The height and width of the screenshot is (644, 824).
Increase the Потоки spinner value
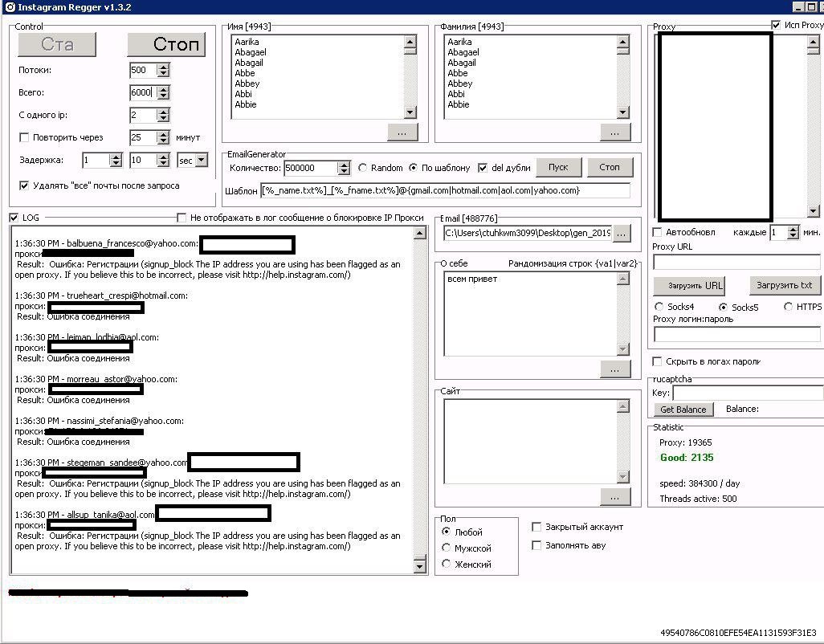point(163,67)
